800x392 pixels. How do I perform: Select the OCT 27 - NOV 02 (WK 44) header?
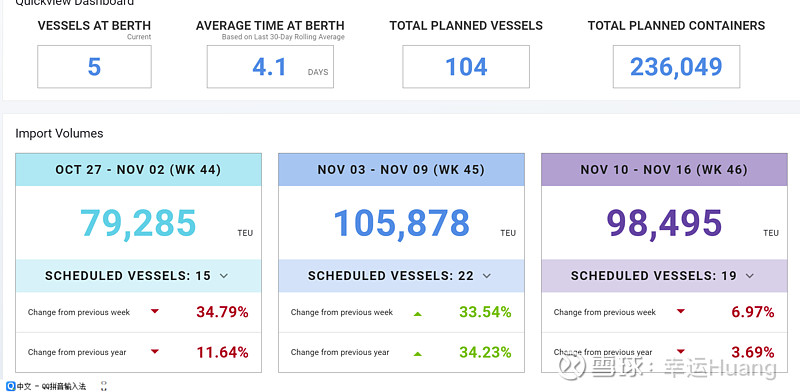click(x=138, y=169)
